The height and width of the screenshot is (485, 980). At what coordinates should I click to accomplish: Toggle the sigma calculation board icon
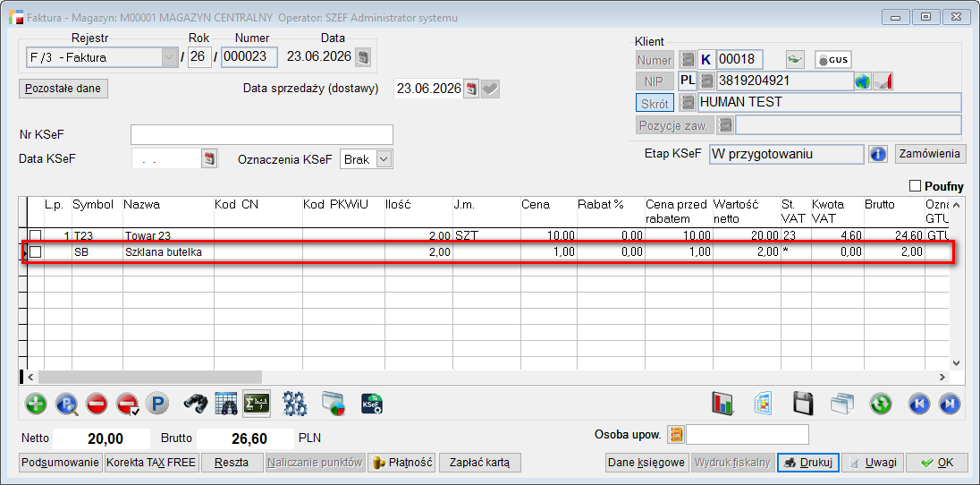257,404
